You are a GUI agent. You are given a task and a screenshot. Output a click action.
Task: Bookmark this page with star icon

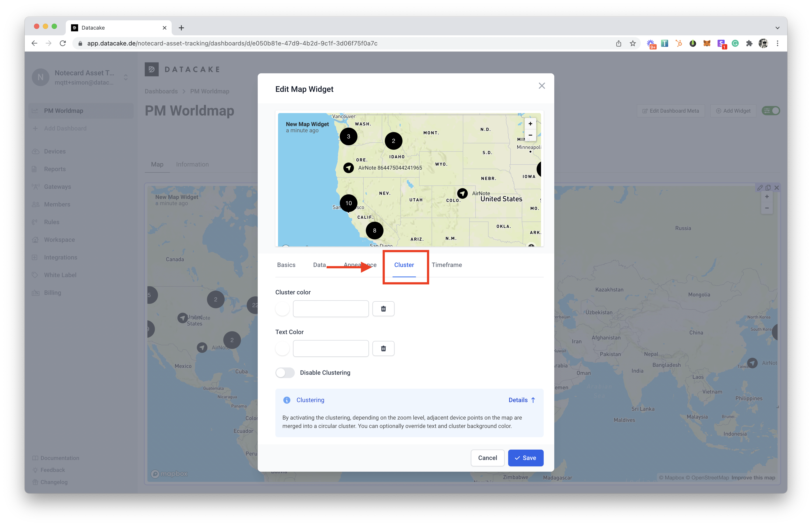point(633,43)
